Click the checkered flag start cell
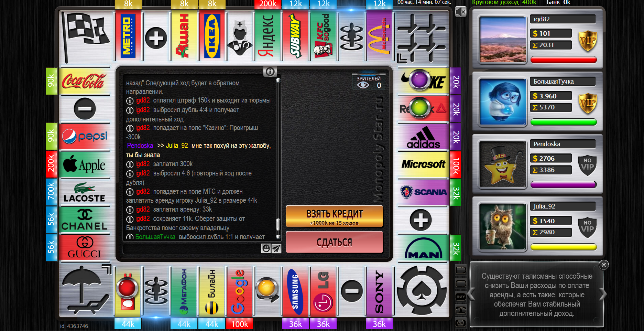 (x=86, y=37)
